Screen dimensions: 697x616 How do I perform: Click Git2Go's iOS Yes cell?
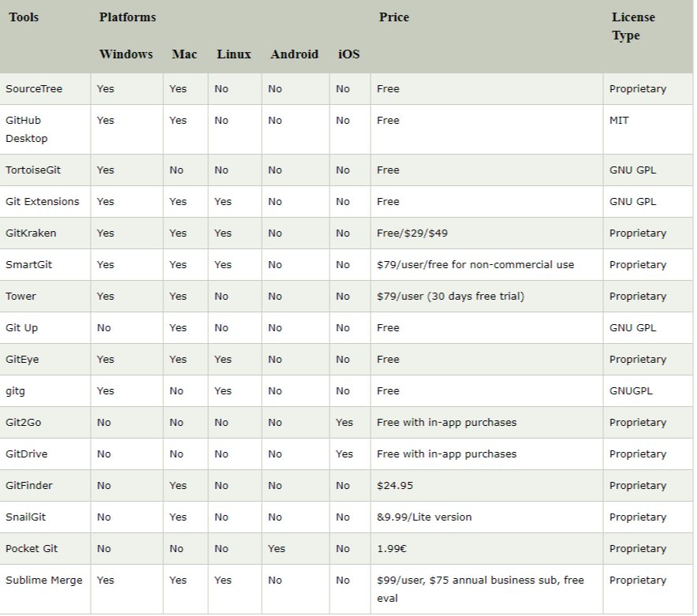345,423
